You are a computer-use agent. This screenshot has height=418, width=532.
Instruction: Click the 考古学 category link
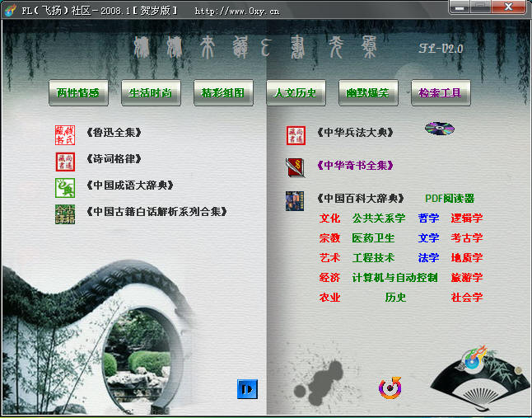(x=466, y=238)
